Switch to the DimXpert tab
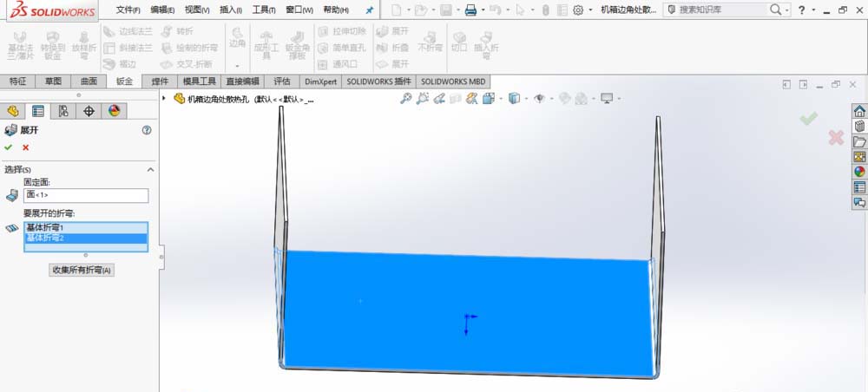Viewport: 868px width, 392px height. tap(321, 82)
